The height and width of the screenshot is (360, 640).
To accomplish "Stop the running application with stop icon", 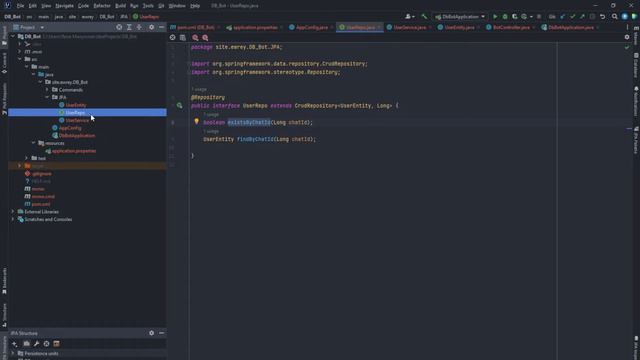I will point(539,17).
